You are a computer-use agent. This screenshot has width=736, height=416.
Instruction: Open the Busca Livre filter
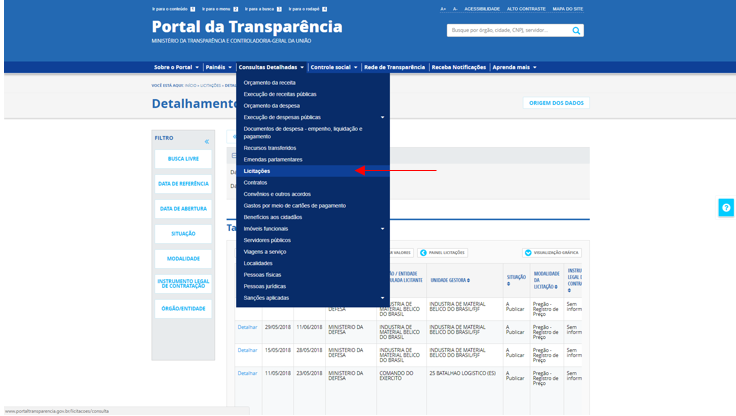pos(182,159)
